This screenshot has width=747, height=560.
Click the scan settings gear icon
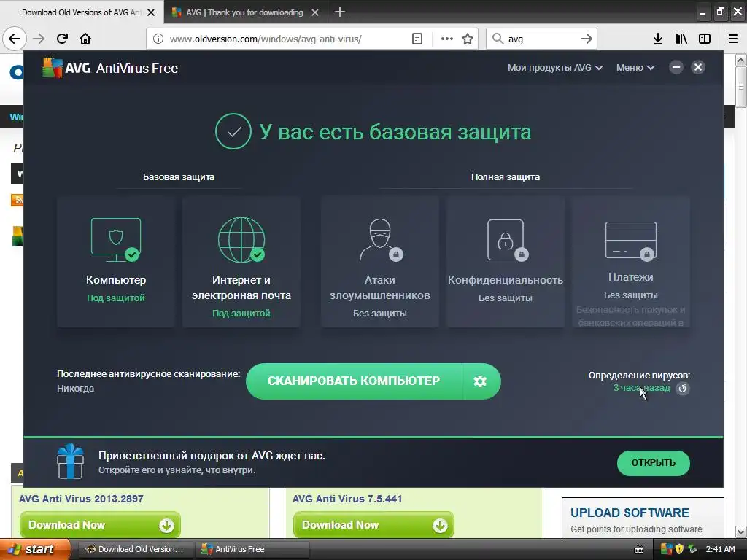(x=480, y=381)
